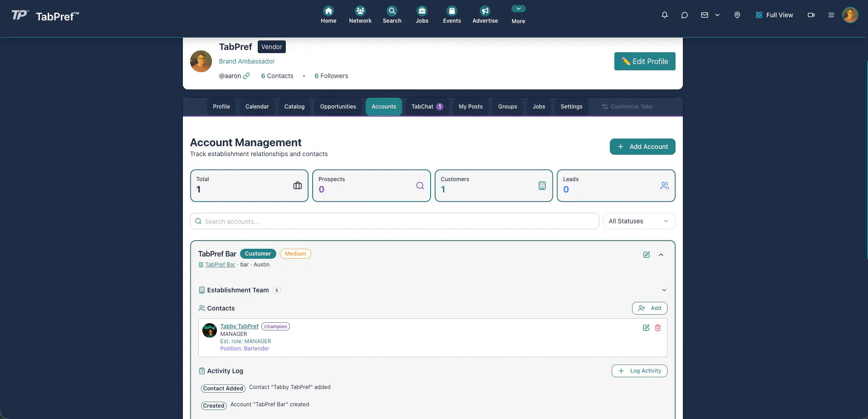Viewport: 868px width, 419px height.
Task: Click the Add contact button
Action: tap(650, 308)
